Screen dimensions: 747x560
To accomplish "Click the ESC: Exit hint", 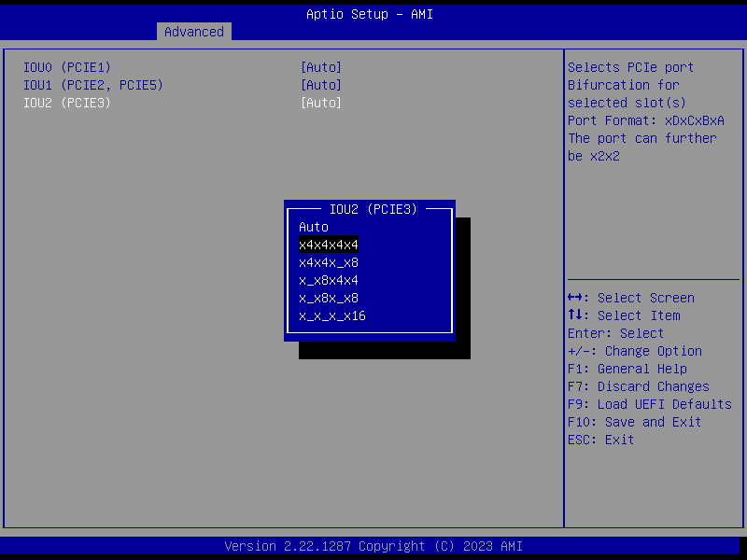I will tap(600, 440).
